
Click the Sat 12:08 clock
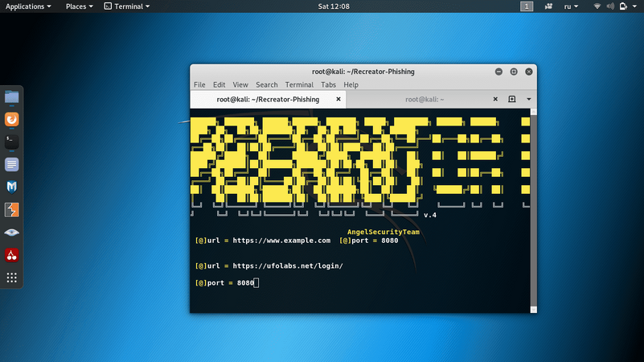pos(334,6)
